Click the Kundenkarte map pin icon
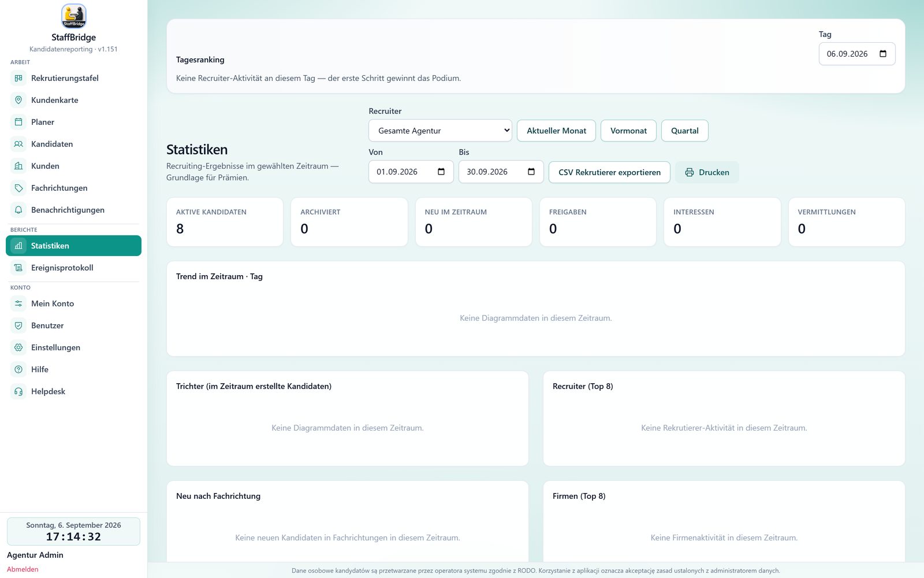 [x=18, y=100]
